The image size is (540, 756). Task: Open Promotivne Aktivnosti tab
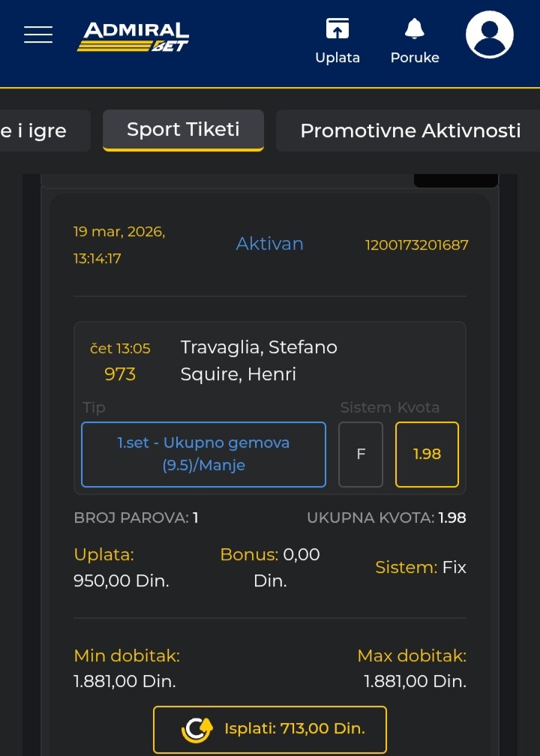[409, 130]
